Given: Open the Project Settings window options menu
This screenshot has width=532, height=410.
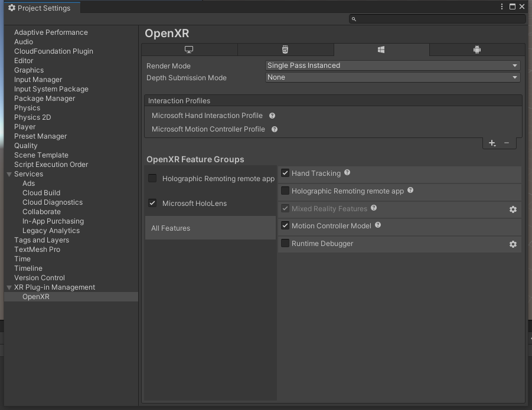Looking at the screenshot, I should [502, 6].
